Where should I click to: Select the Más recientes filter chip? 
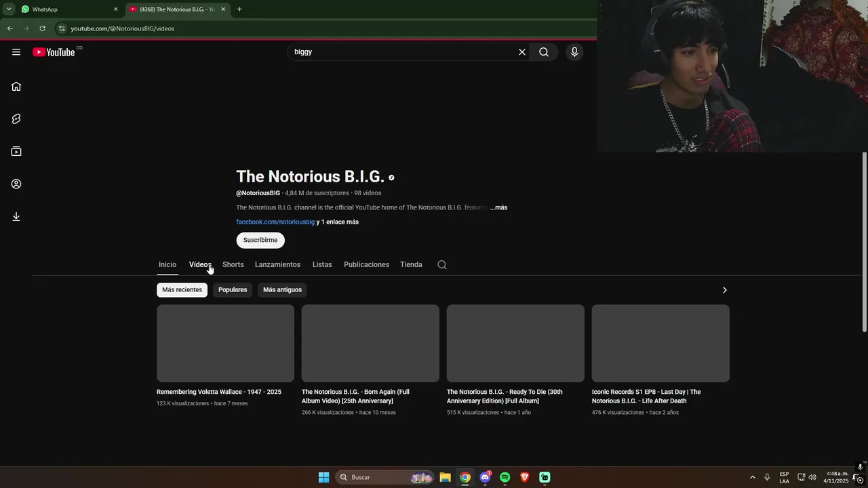coord(182,290)
